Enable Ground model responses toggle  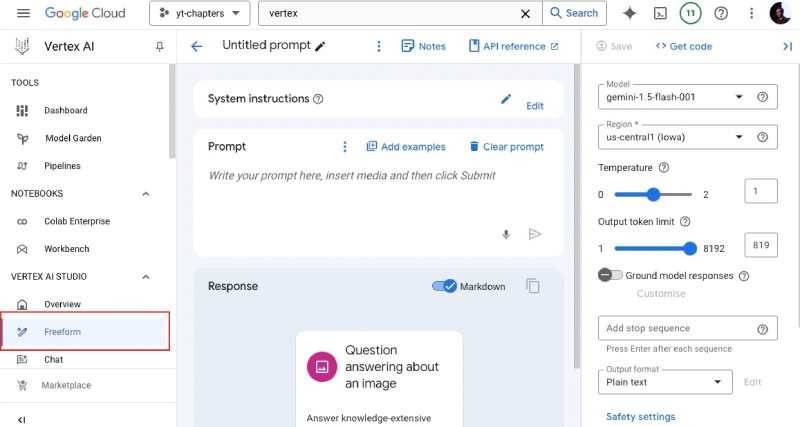click(609, 275)
